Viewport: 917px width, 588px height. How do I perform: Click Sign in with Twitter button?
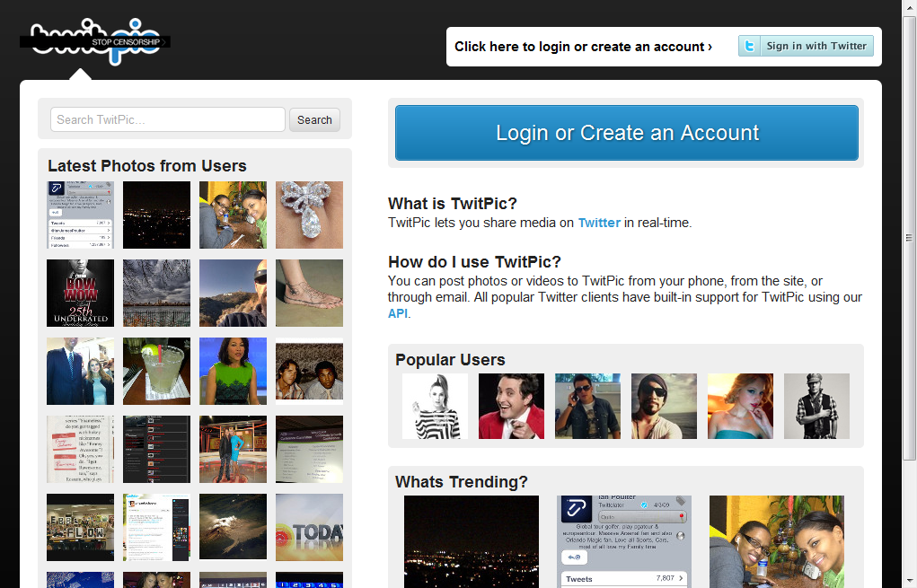point(806,46)
